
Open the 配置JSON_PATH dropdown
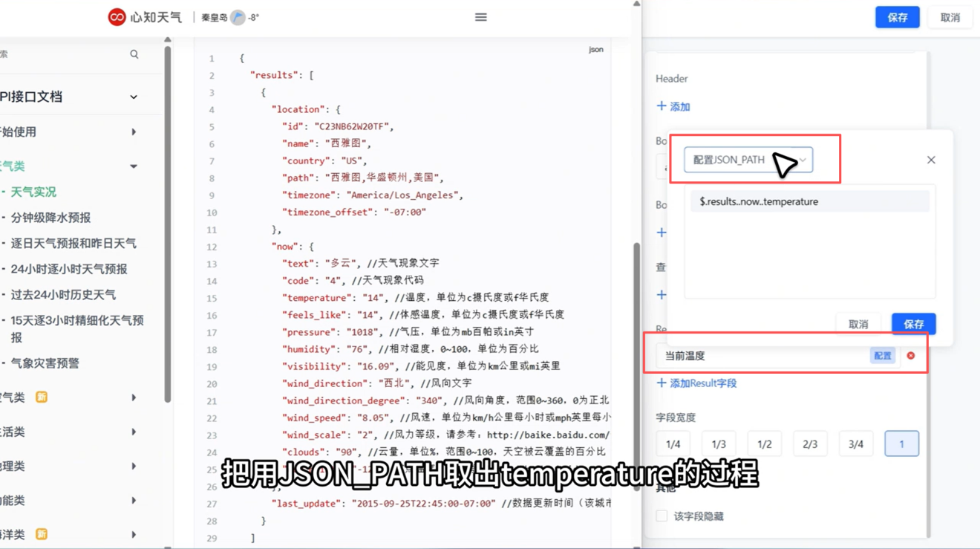(x=748, y=160)
